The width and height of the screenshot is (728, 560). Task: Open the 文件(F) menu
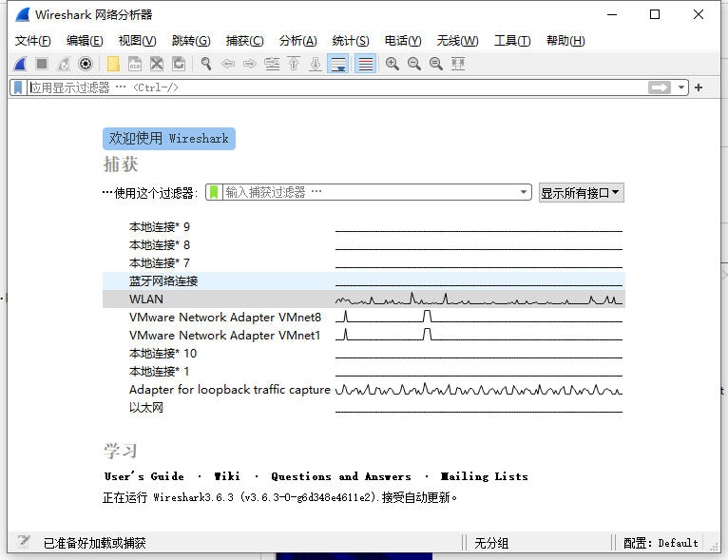pos(33,41)
